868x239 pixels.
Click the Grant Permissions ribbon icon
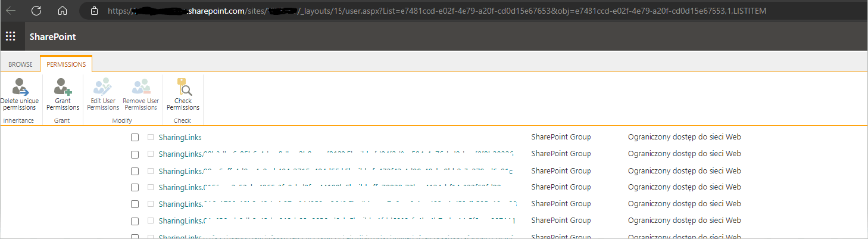[63, 87]
